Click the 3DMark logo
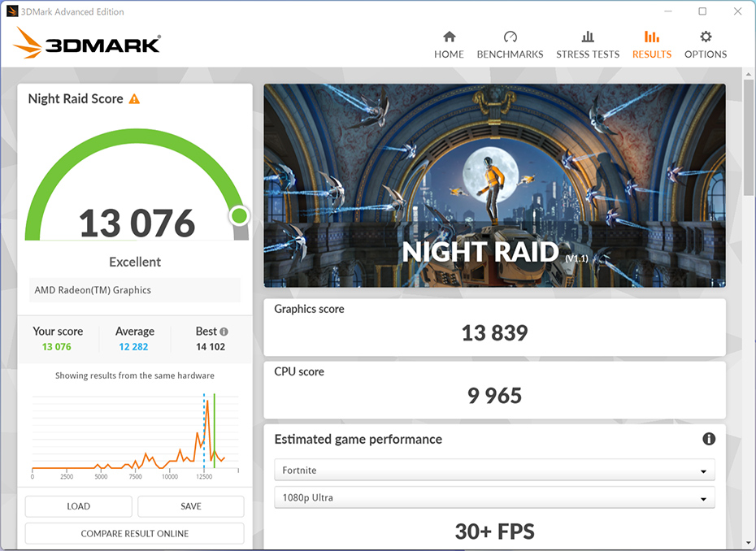 coord(87,43)
